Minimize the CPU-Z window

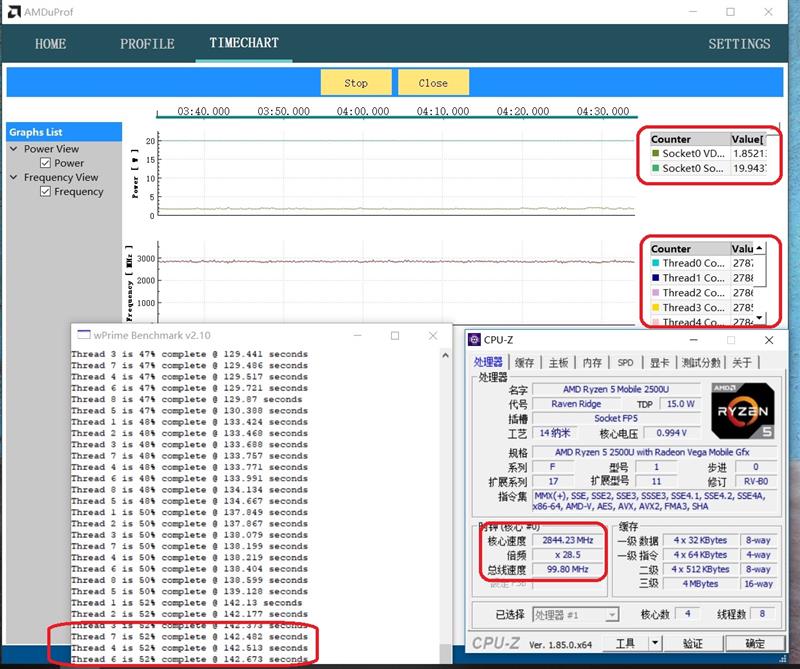tap(693, 339)
